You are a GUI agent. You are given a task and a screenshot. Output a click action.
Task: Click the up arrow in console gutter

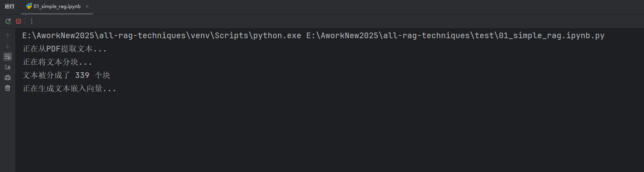click(8, 36)
